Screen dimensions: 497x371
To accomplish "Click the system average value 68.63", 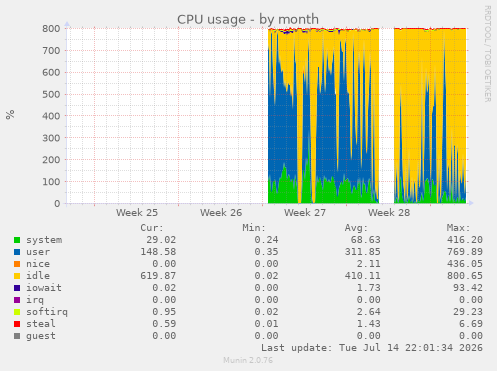I will (x=365, y=240).
